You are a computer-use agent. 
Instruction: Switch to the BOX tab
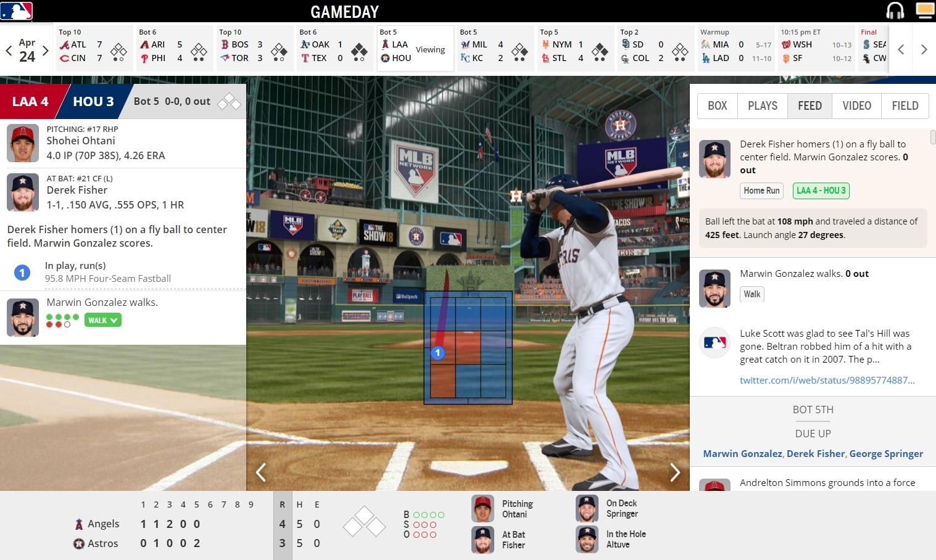tap(717, 105)
